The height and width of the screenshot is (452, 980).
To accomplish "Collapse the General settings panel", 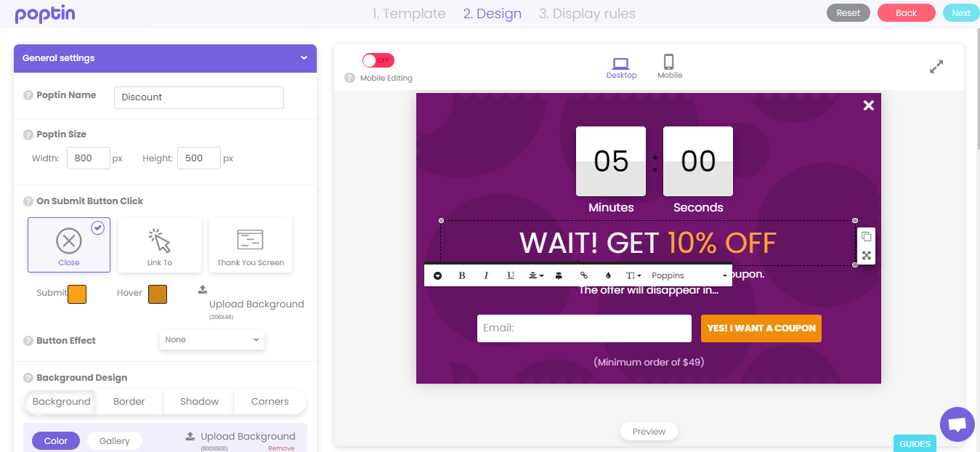I will pyautogui.click(x=305, y=57).
